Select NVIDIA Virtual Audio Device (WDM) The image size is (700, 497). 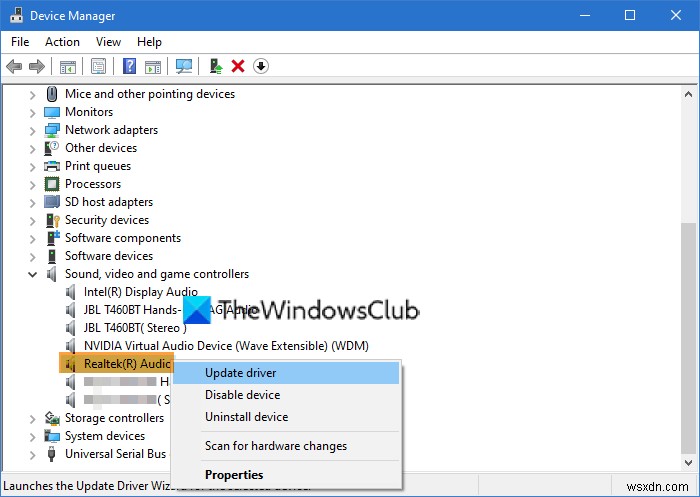click(226, 346)
